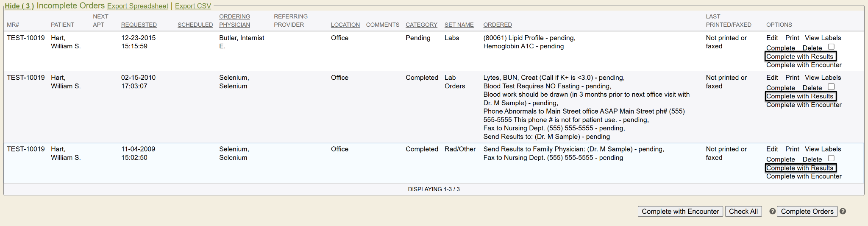Sort orders by the Requested column header
Screen dimensions: 868x226
coord(139,25)
